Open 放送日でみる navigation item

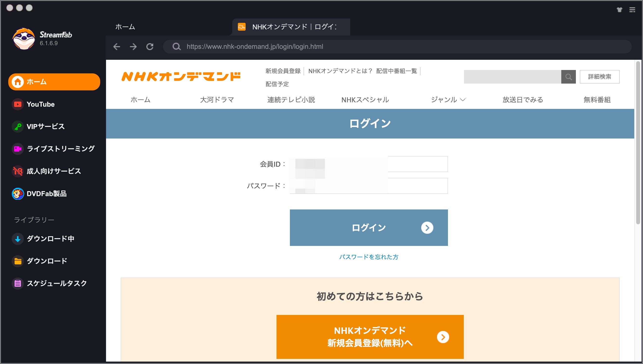pos(523,100)
